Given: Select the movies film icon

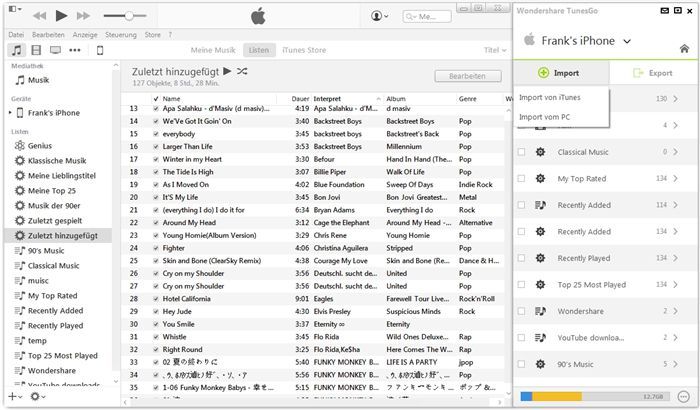Looking at the screenshot, I should [36, 50].
